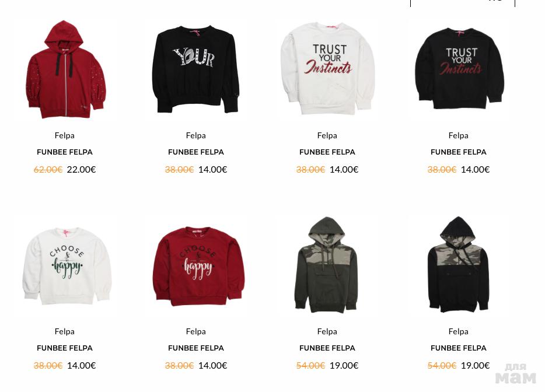
Task: Click FUNBEE FELPA title under red hoodie
Action: (65, 152)
